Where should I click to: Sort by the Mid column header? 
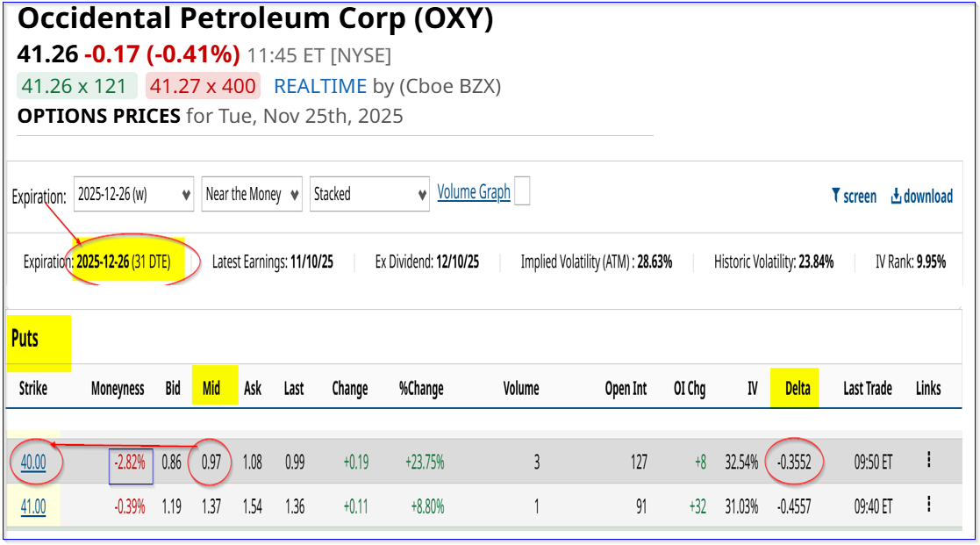coord(211,388)
